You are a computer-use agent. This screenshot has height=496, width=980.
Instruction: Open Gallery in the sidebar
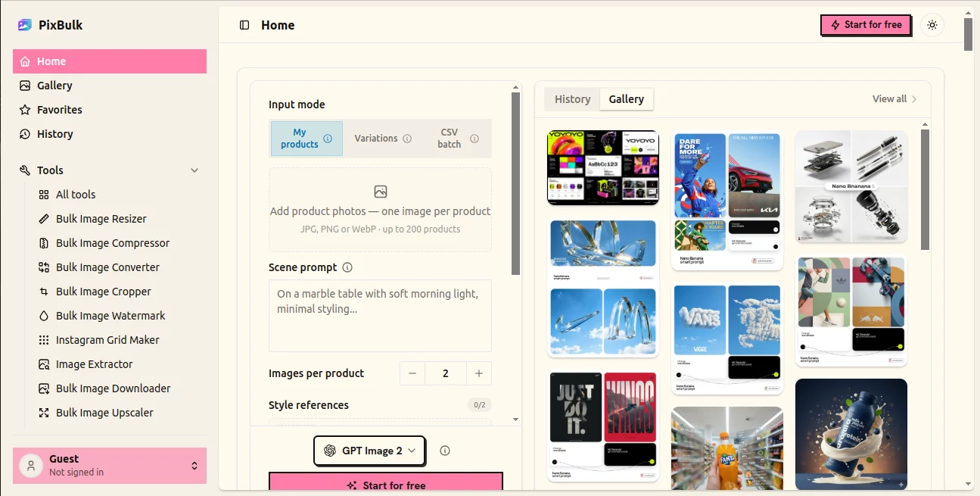click(110, 86)
